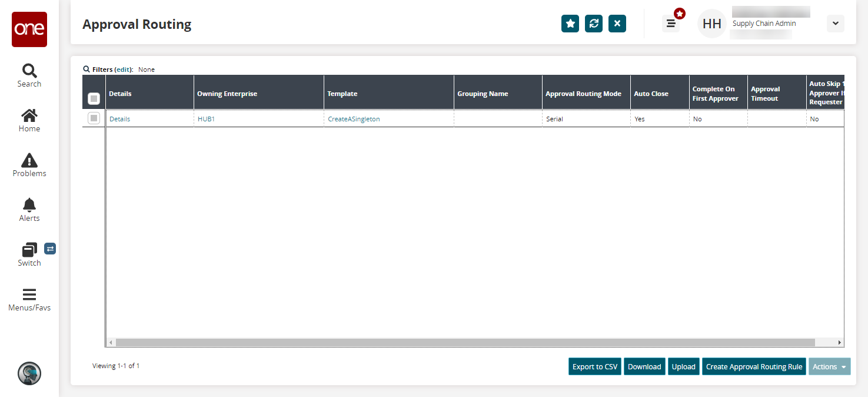Open the Alerts bell icon

tap(29, 205)
